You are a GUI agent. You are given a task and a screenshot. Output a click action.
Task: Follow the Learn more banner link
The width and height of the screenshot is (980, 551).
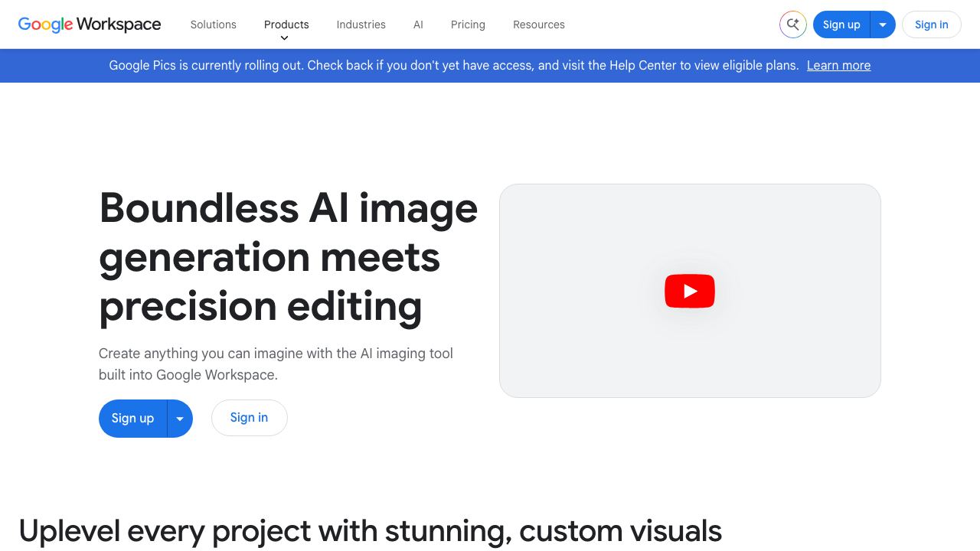click(x=838, y=66)
